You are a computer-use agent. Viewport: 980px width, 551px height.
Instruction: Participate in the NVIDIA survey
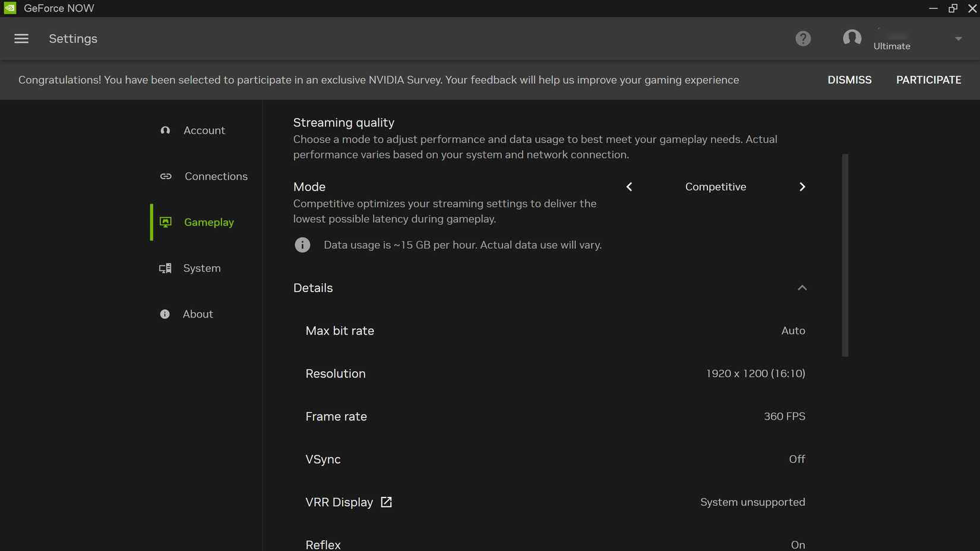pyautogui.click(x=928, y=80)
